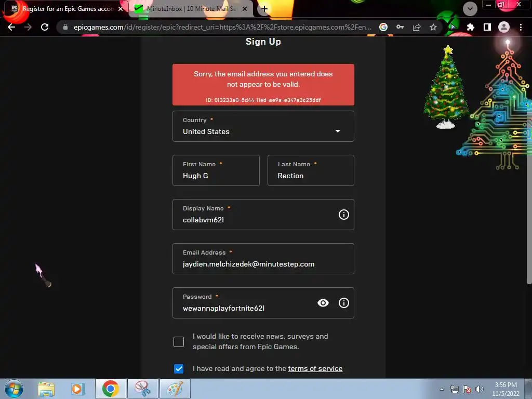This screenshot has height=399, width=532.
Task: Uncheck the terms of service agreement
Action: [x=179, y=369]
